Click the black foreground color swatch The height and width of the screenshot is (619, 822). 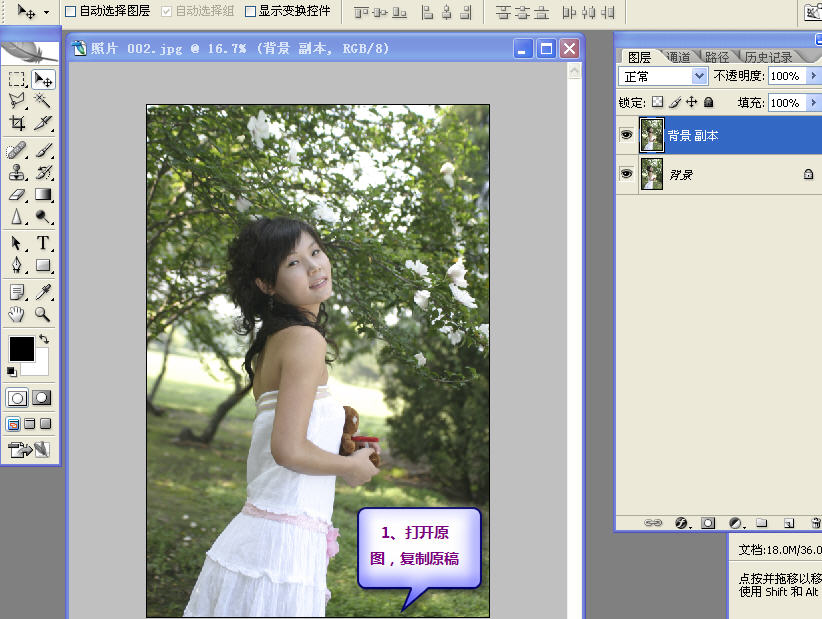21,349
